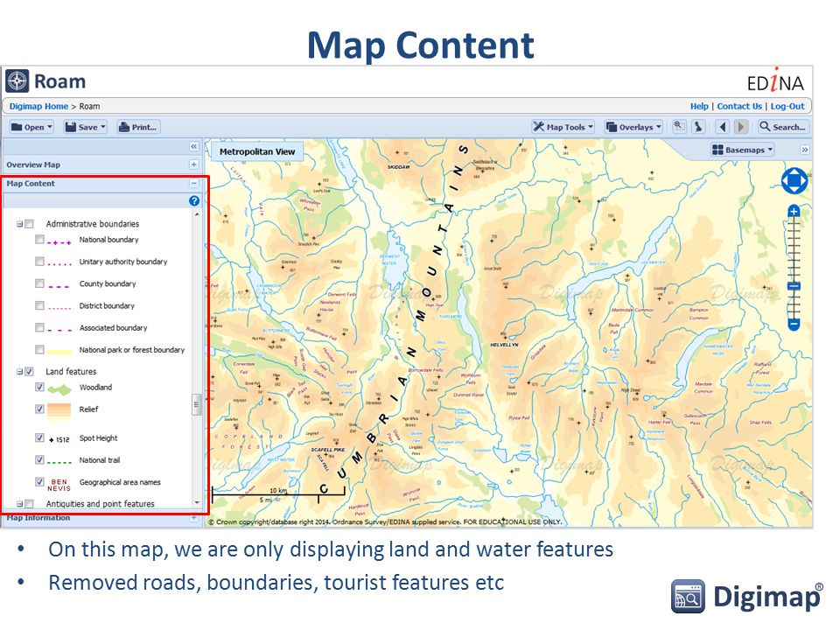
Task: Click the Map Content scroll up arrow
Action: (x=197, y=214)
